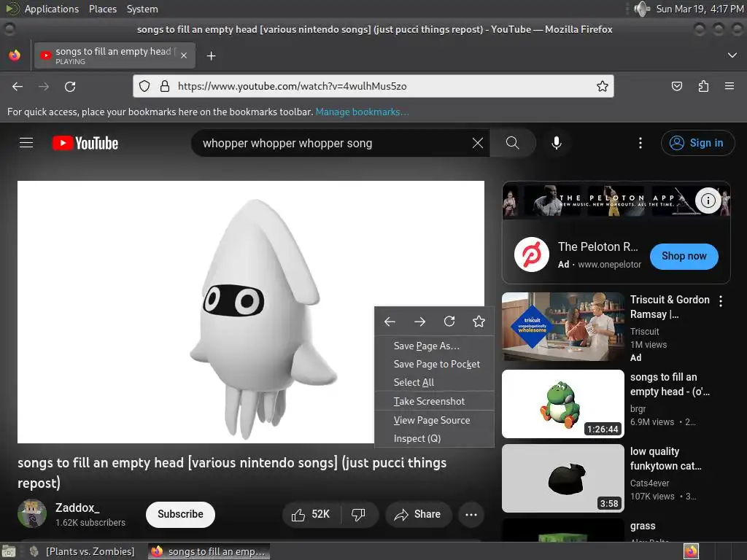Click context menu forward arrow
The width and height of the screenshot is (747, 560).
coord(419,322)
